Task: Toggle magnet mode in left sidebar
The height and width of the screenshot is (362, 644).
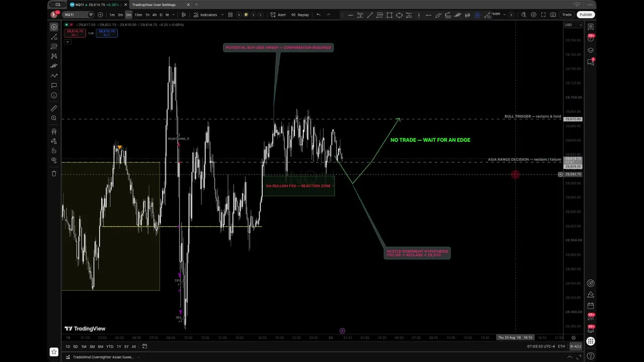Action: coord(54,131)
